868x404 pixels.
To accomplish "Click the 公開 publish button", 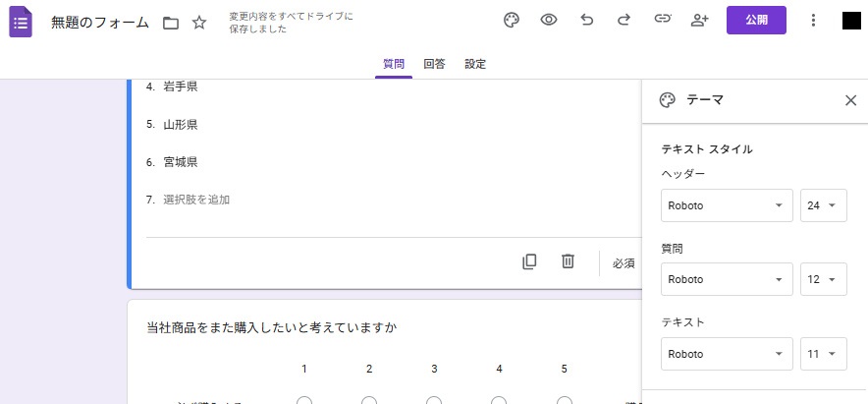I will [x=756, y=21].
